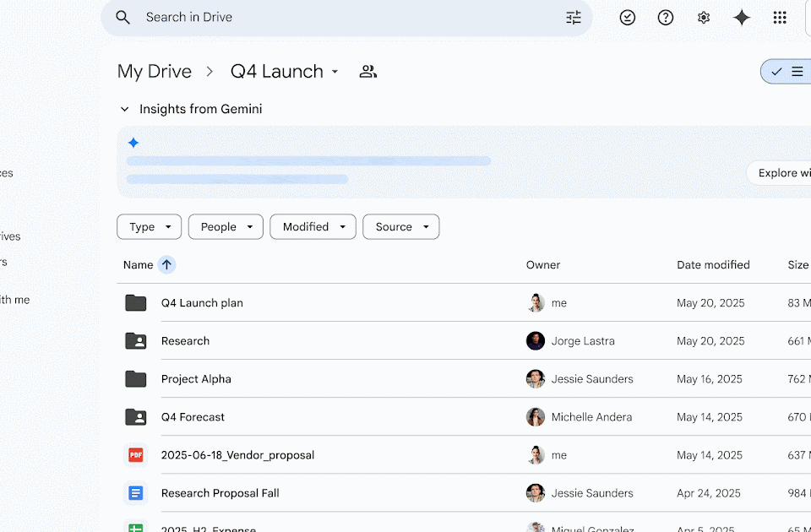Screen dimensions: 811x532
Task: Toggle name sort direction arrow
Action: coord(166,265)
